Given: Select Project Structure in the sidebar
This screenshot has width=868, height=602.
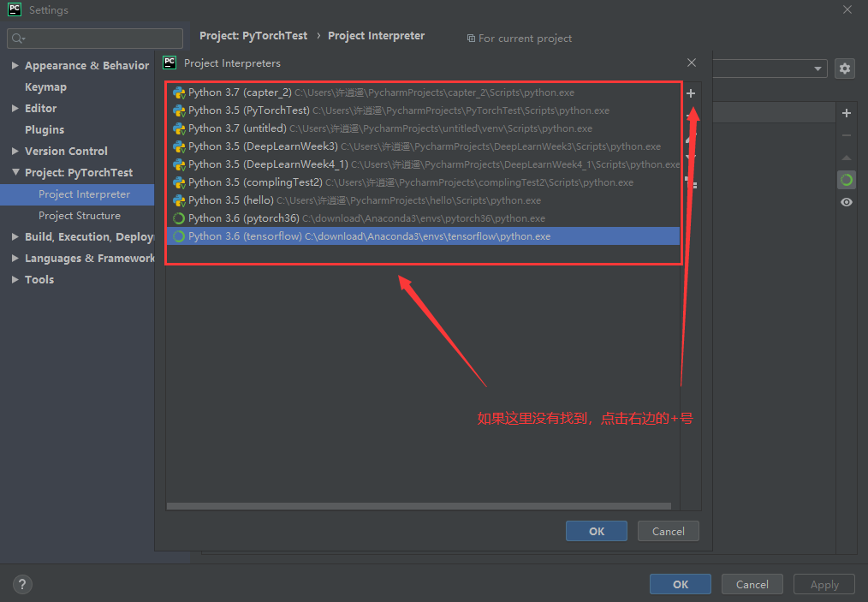Looking at the screenshot, I should 81,216.
